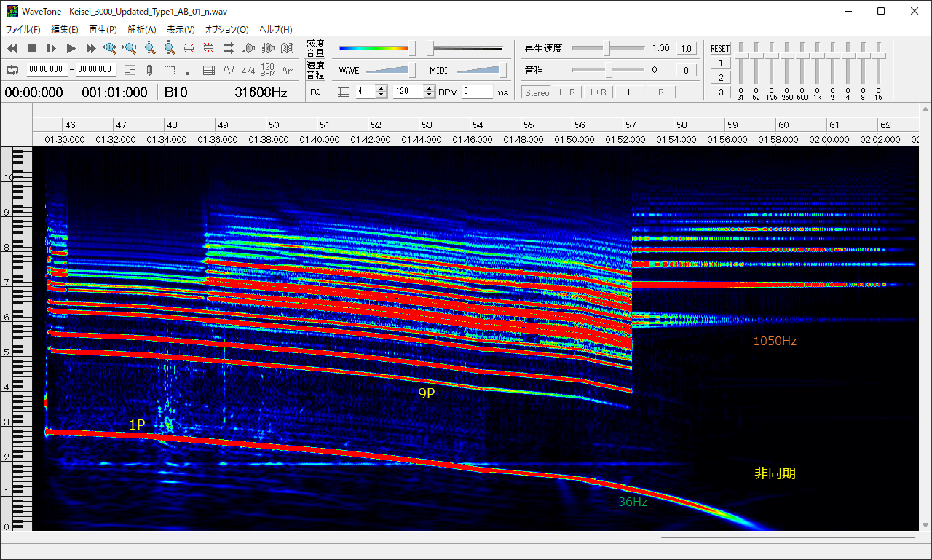This screenshot has width=932, height=560.
Task: Stop playback with the stop button
Action: 31,48
